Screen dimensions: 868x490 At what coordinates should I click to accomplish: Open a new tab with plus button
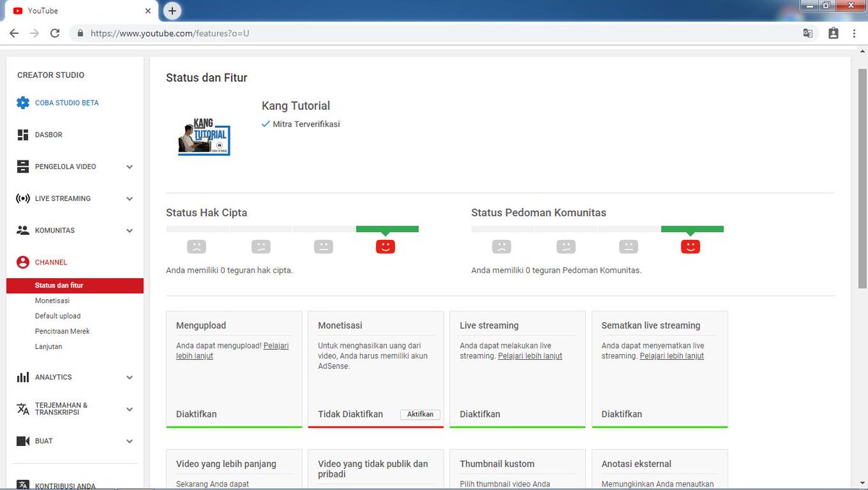pyautogui.click(x=172, y=11)
